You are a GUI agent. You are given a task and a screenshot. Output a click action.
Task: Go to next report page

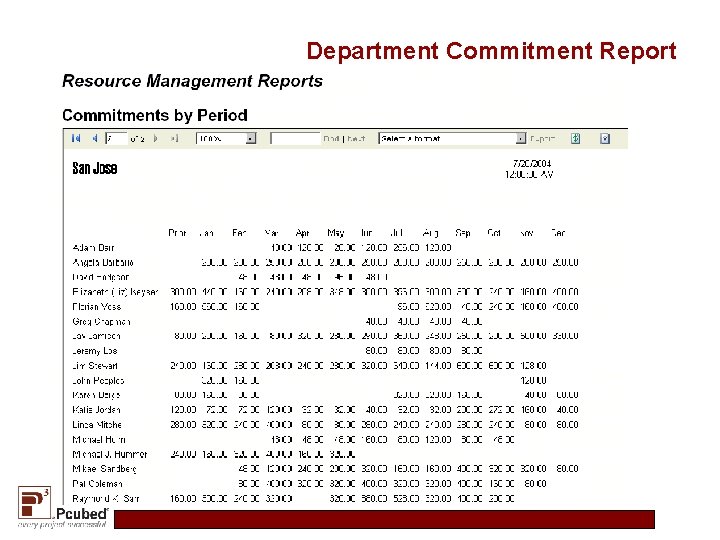156,138
